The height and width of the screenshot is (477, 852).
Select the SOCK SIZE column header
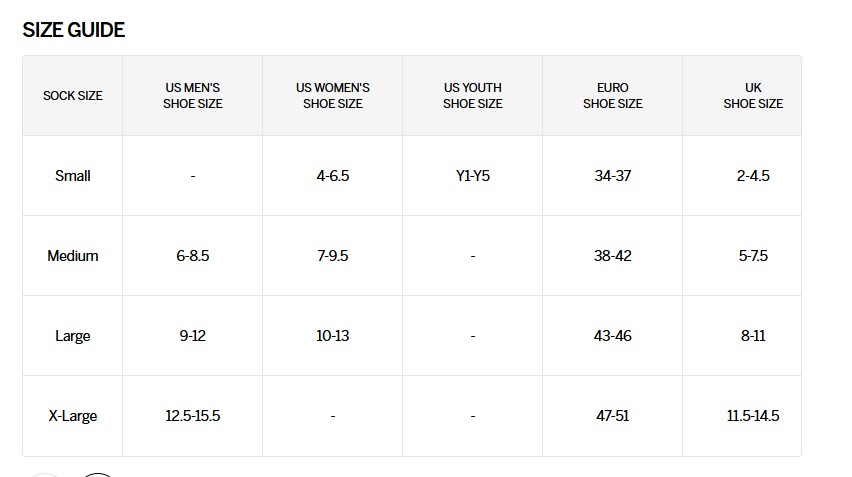73,96
